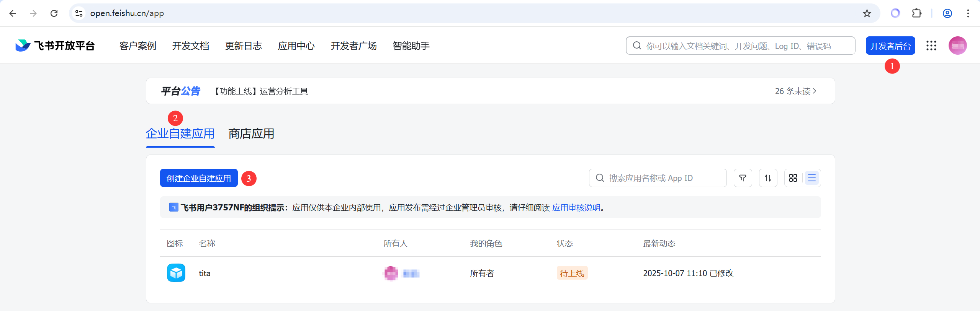Image resolution: width=980 pixels, height=311 pixels.
Task: Click the 搜索应用名称或 App ID field
Action: click(x=658, y=178)
